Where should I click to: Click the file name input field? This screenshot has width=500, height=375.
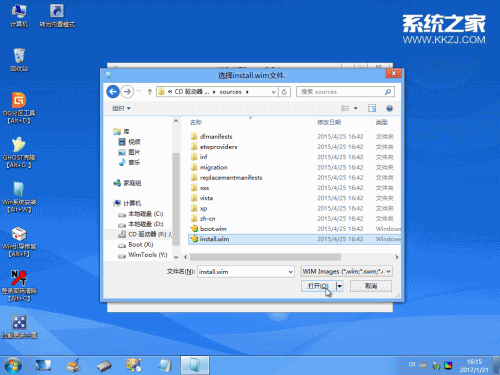pyautogui.click(x=242, y=272)
